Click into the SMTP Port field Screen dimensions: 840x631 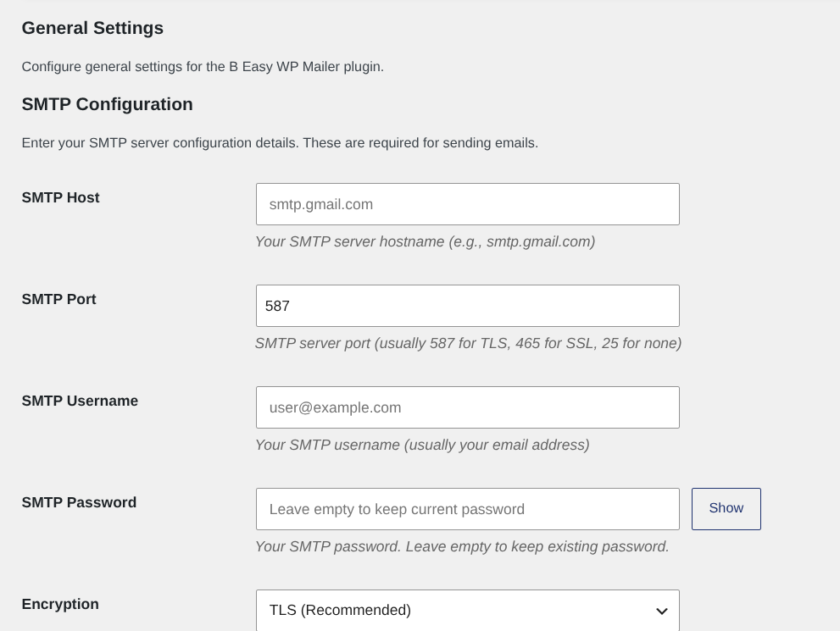point(468,306)
